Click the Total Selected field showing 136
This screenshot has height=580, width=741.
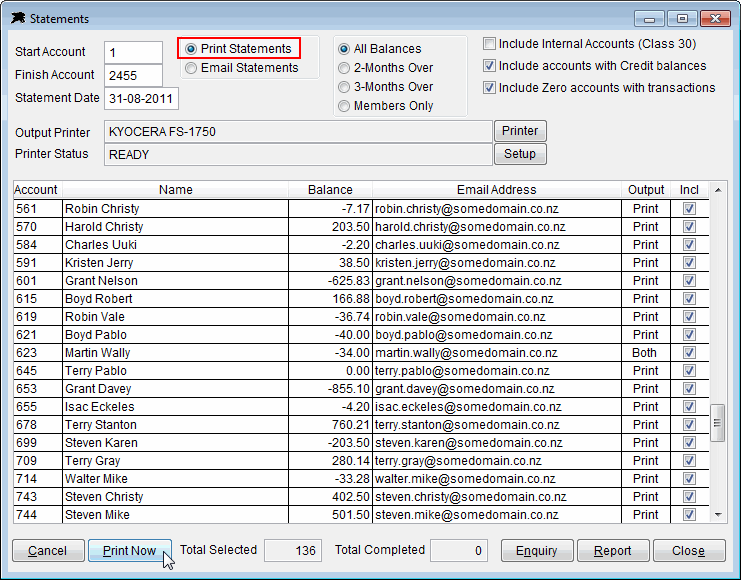(293, 551)
